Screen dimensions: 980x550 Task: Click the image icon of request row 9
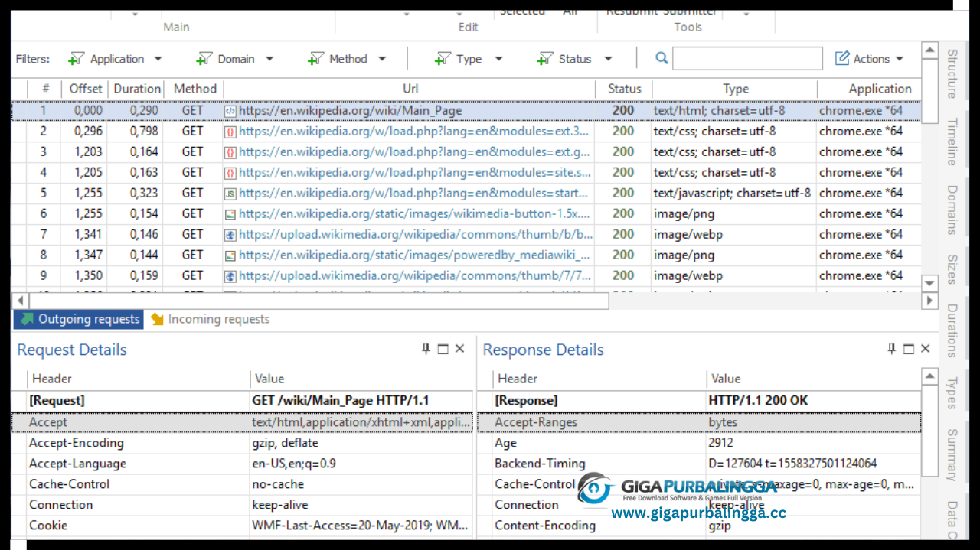click(230, 276)
